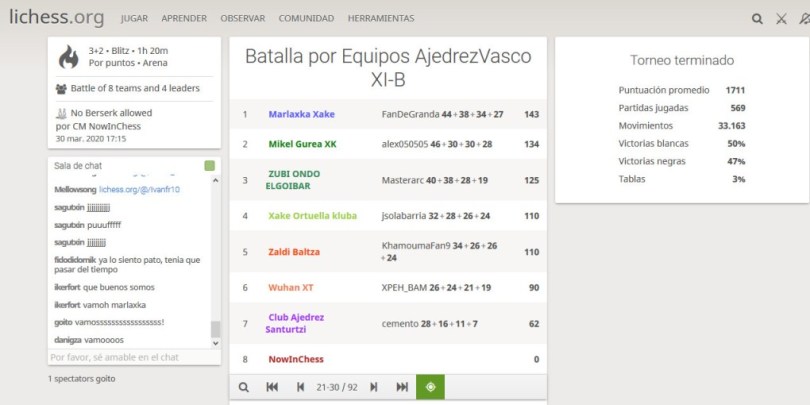
Task: Open the Marlaxka Xake team link
Action: point(301,114)
